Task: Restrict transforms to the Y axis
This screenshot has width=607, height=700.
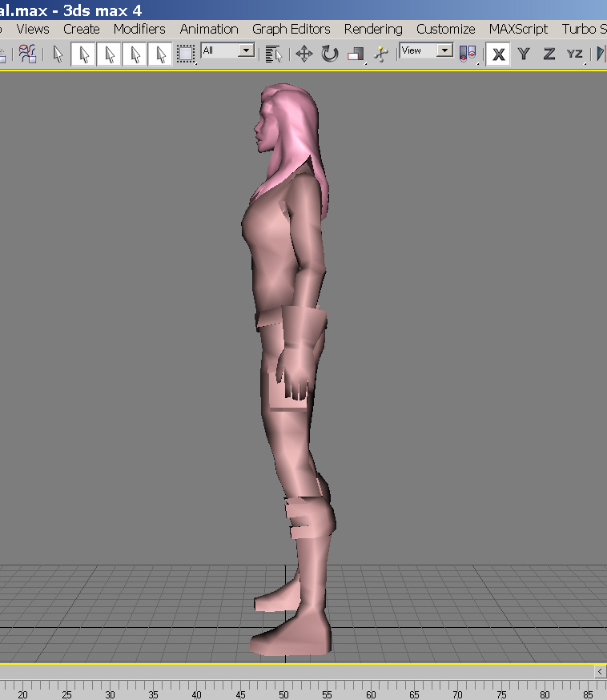Action: tap(524, 54)
